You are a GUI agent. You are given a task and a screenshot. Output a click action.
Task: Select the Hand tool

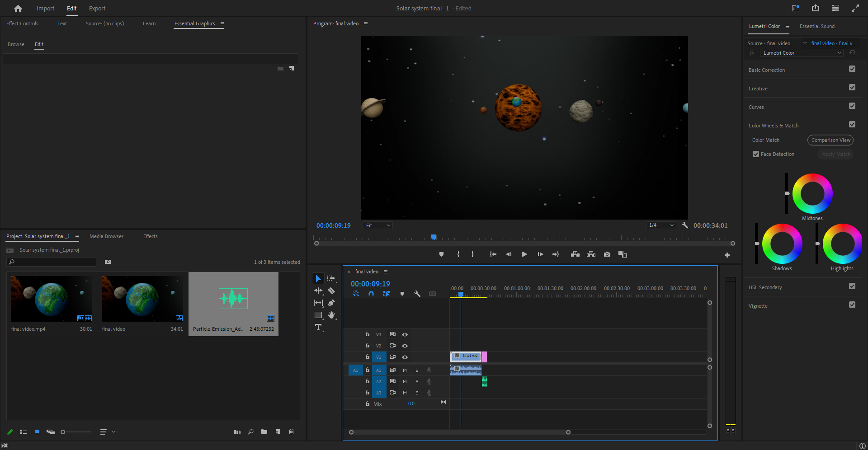pos(331,315)
